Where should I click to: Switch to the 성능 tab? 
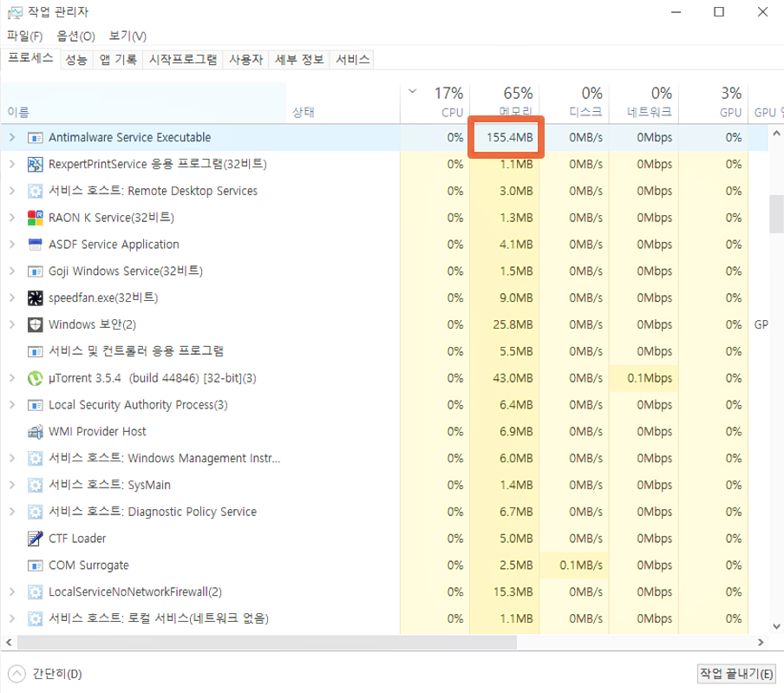(76, 60)
